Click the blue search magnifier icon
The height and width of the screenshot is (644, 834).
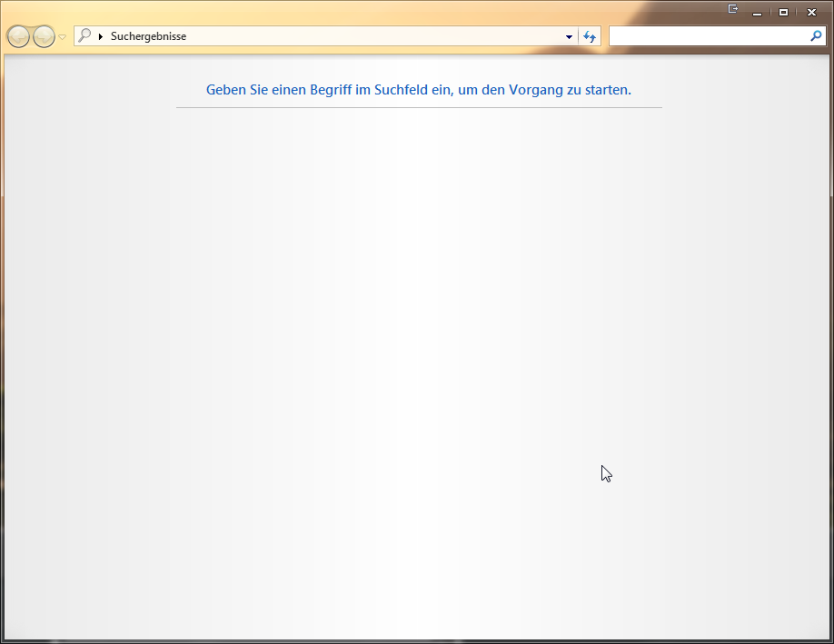pos(816,36)
